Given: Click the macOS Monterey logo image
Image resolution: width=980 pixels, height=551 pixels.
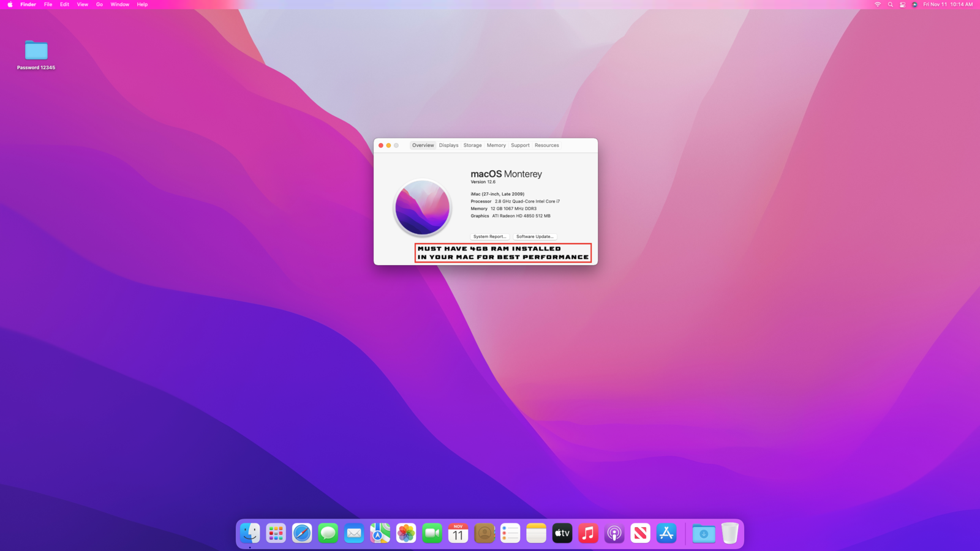Looking at the screenshot, I should pos(422,208).
